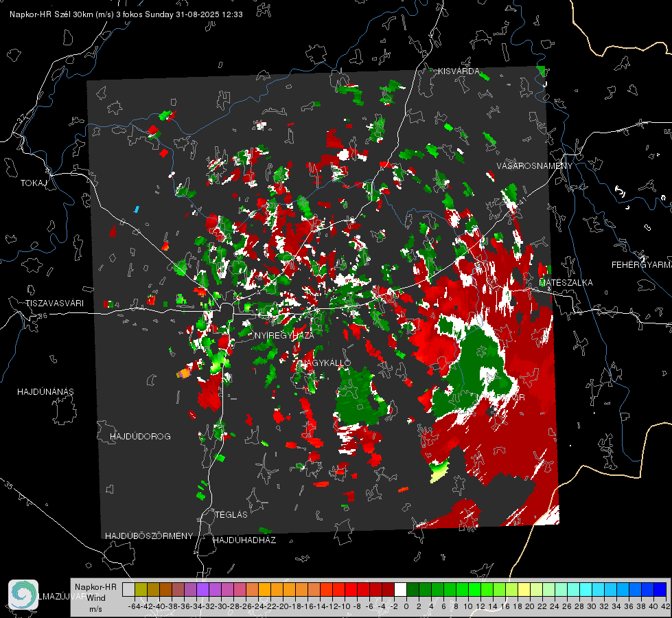Choose the red swatch between -10 and -8

pos(351,590)
